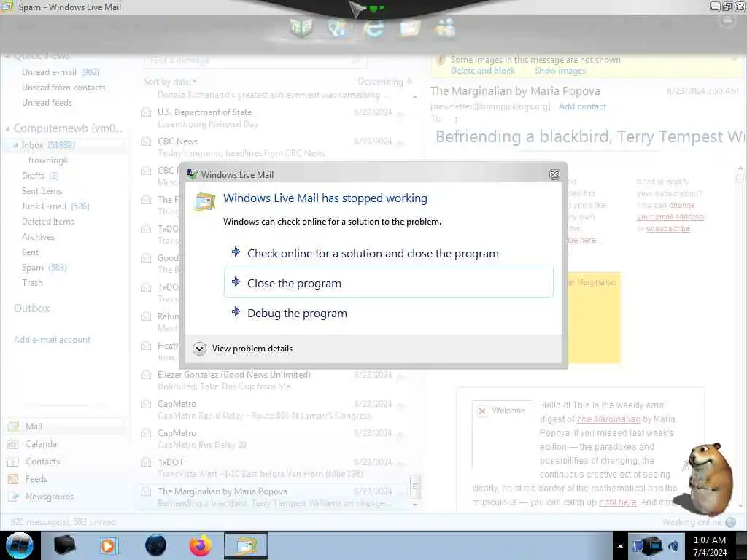Show hidden system tray icons
This screenshot has height=560, width=747.
620,546
